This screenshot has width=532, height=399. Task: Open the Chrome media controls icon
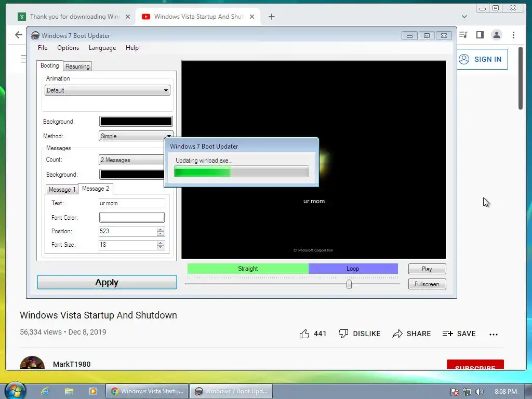pyautogui.click(x=463, y=35)
